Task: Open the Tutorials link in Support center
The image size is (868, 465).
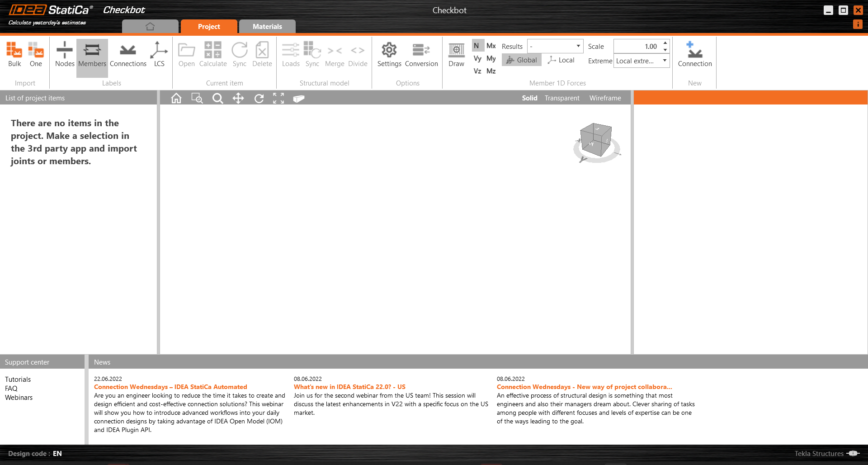Action: pos(18,380)
